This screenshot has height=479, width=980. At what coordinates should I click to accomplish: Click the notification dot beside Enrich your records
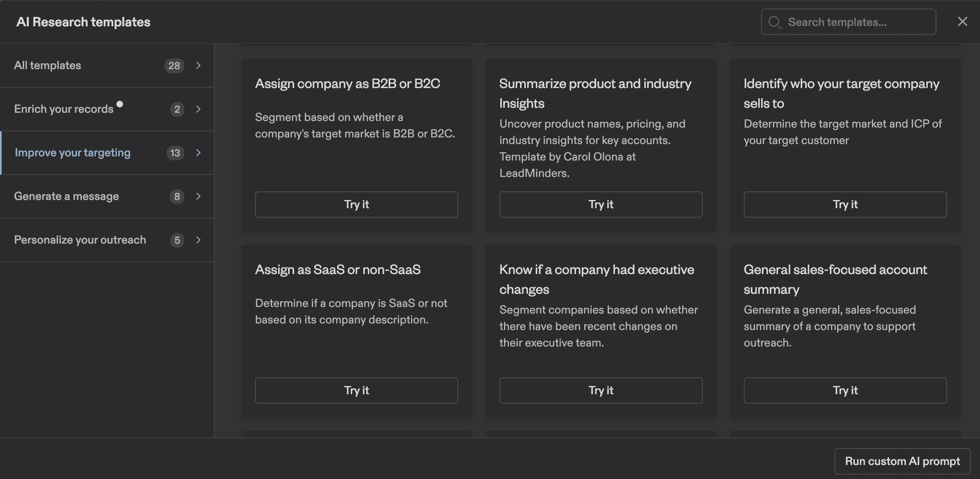(120, 104)
